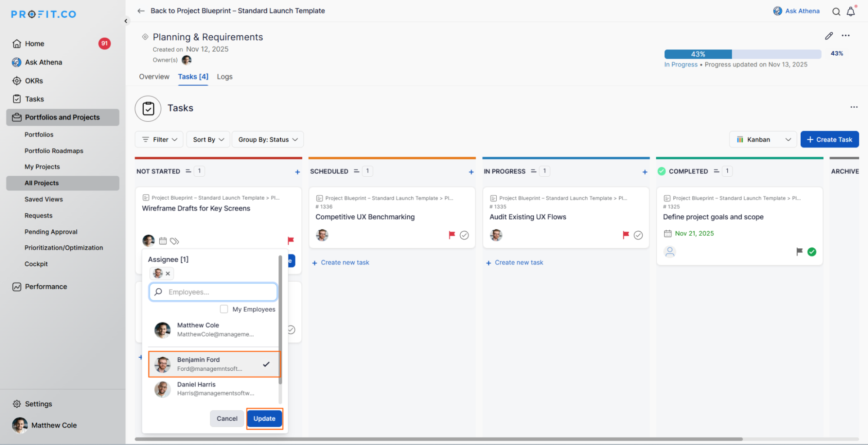Enable the My Employees checkbox
868x445 pixels.
(224, 309)
